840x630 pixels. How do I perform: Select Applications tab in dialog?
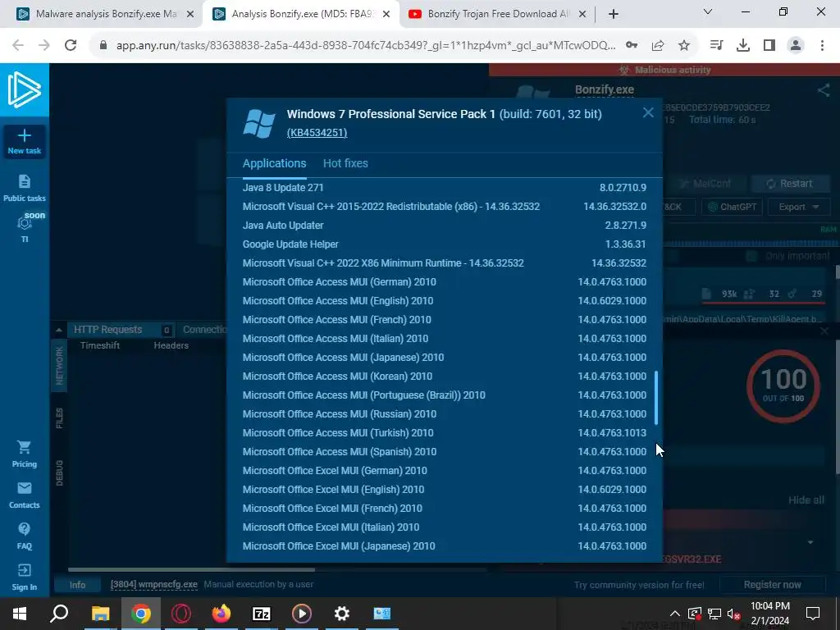tap(274, 163)
